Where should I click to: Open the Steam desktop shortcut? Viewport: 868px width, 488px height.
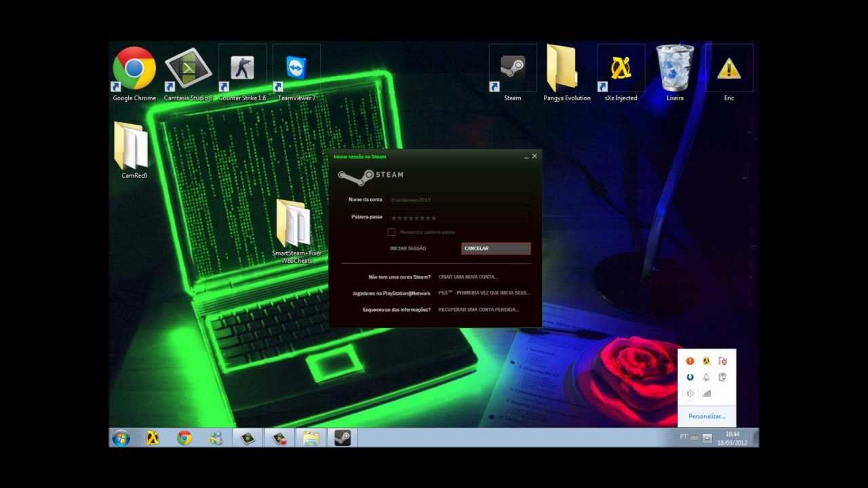[513, 73]
